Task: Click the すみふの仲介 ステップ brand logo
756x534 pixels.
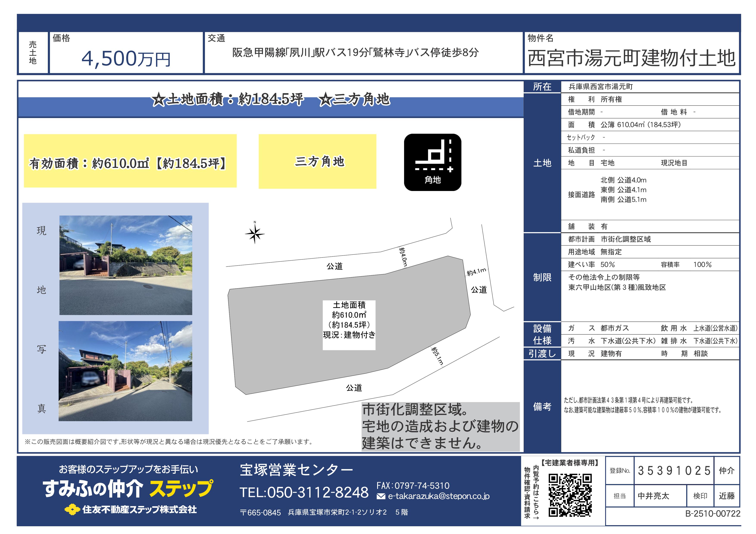Action: (x=128, y=489)
